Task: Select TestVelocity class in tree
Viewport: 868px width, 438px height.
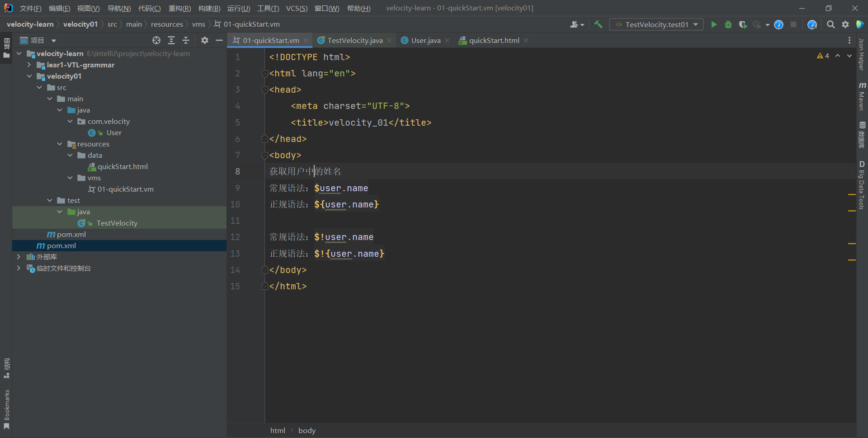Action: [x=117, y=223]
